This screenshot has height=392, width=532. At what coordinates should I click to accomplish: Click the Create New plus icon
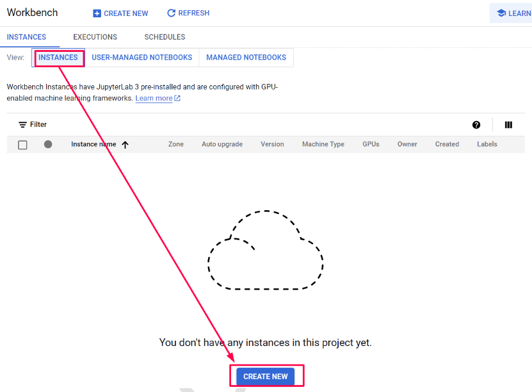coord(97,13)
